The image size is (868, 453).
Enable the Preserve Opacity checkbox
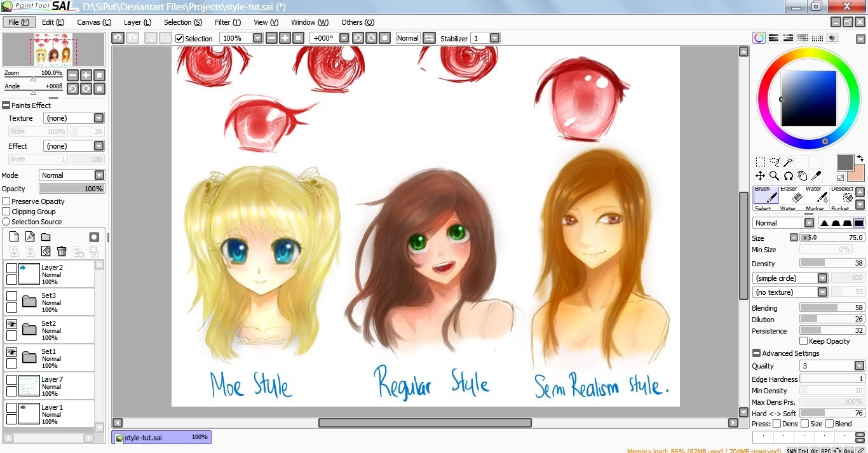pos(6,201)
